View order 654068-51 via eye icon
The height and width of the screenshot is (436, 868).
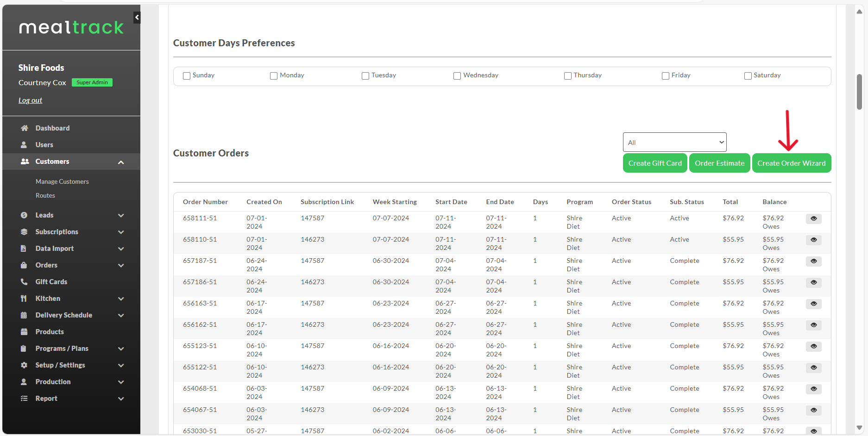[x=814, y=389]
